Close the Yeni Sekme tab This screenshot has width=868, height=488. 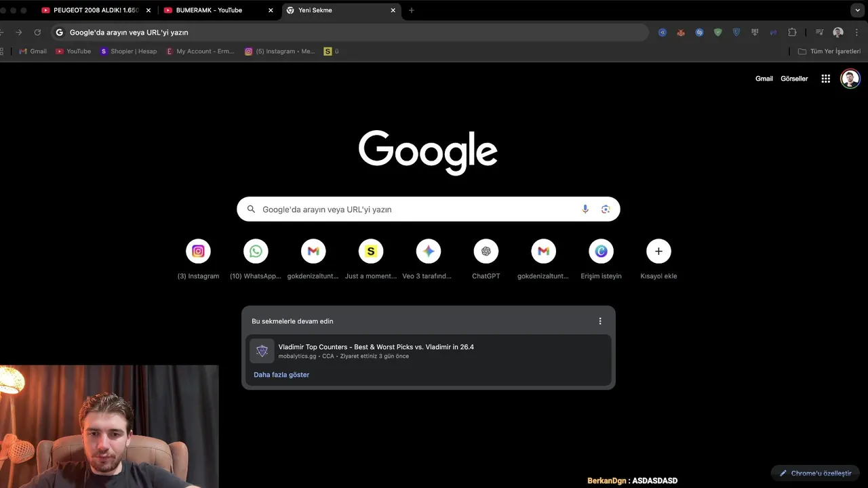point(393,10)
